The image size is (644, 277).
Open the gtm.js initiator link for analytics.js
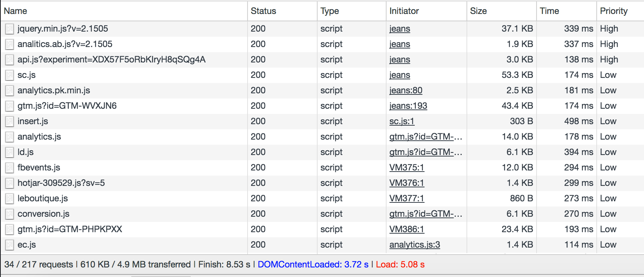coord(426,137)
